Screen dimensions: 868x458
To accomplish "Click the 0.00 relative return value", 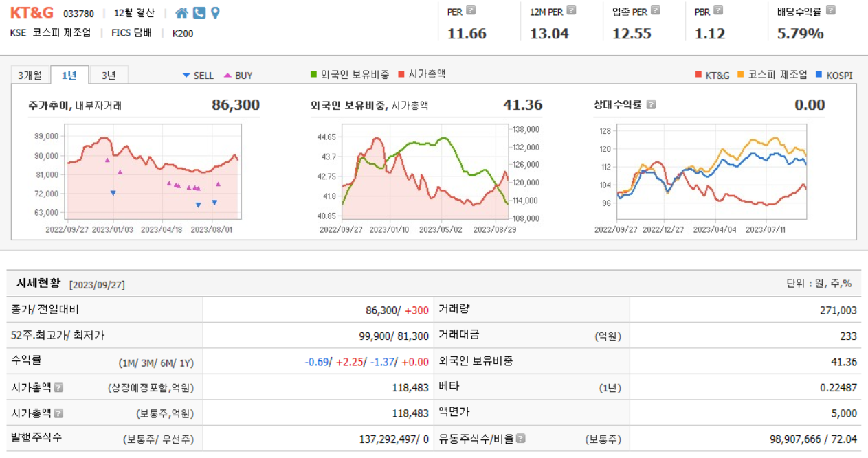I will [810, 105].
